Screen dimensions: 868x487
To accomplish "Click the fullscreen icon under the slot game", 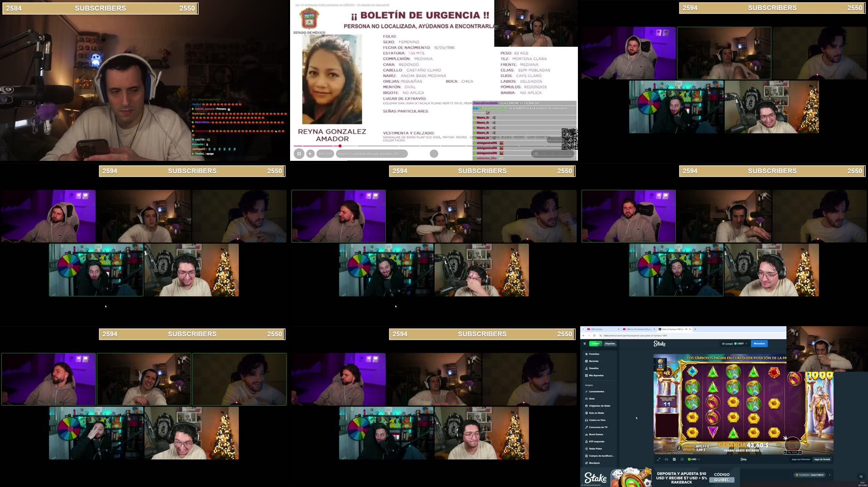I will 659,459.
